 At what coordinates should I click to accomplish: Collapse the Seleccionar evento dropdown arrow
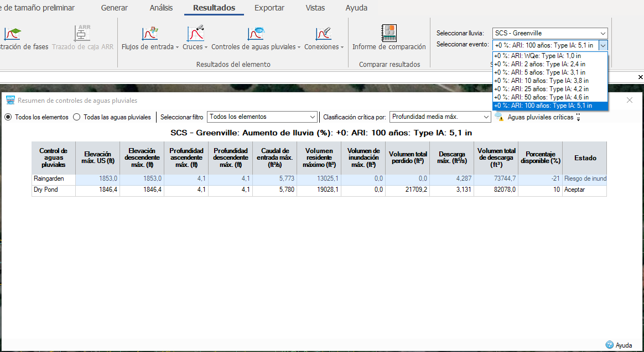pos(603,45)
